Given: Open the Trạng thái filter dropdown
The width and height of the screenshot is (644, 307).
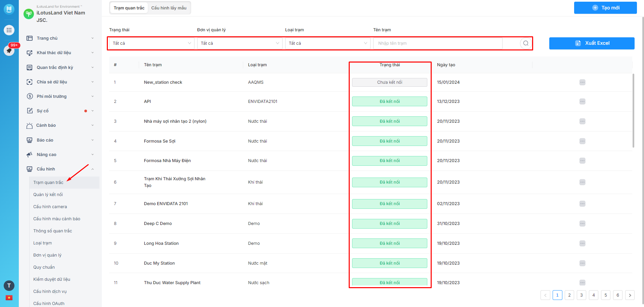Looking at the screenshot, I should (x=152, y=43).
